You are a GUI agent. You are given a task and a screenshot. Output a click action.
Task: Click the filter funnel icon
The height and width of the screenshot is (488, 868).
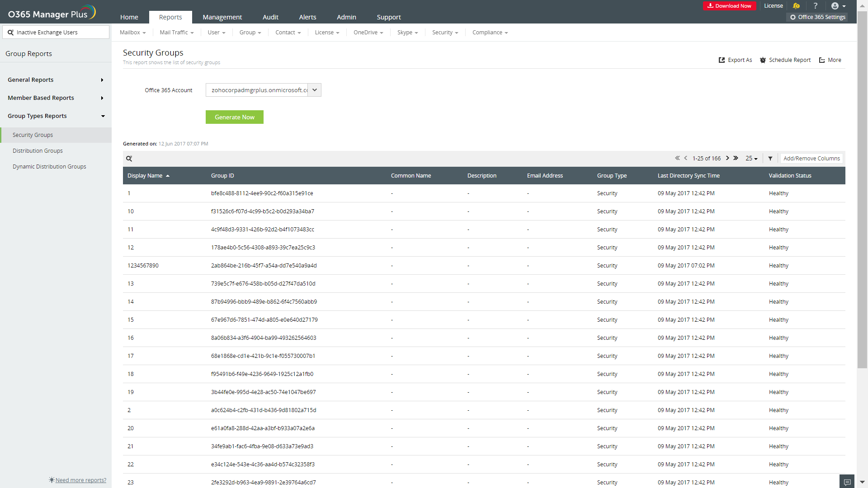click(770, 159)
